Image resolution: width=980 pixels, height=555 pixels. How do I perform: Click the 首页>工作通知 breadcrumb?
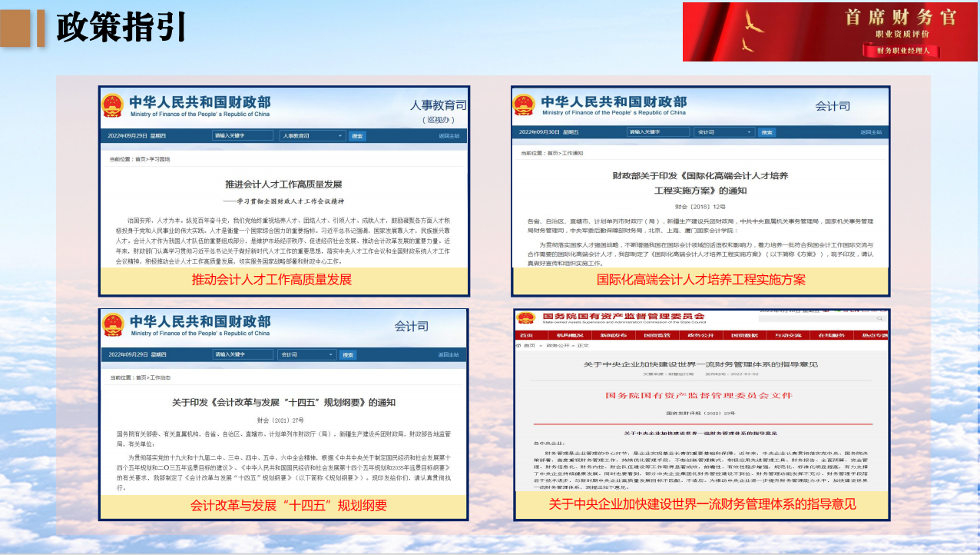pos(566,153)
